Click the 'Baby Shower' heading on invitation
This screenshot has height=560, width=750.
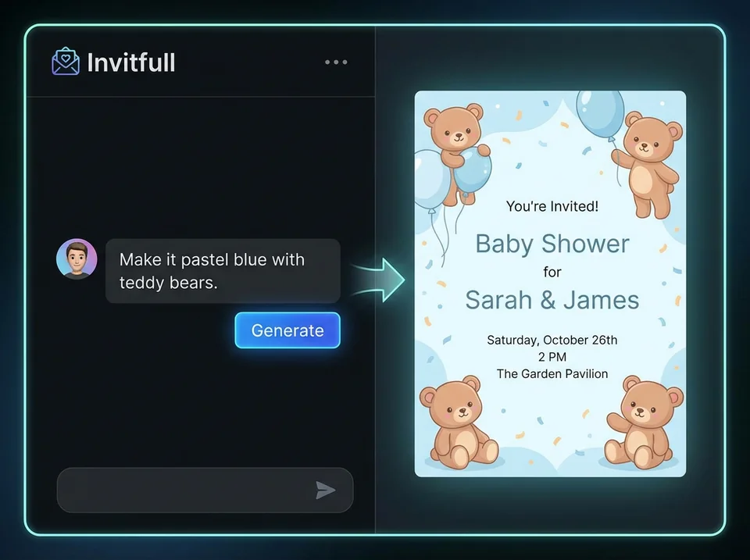point(552,244)
